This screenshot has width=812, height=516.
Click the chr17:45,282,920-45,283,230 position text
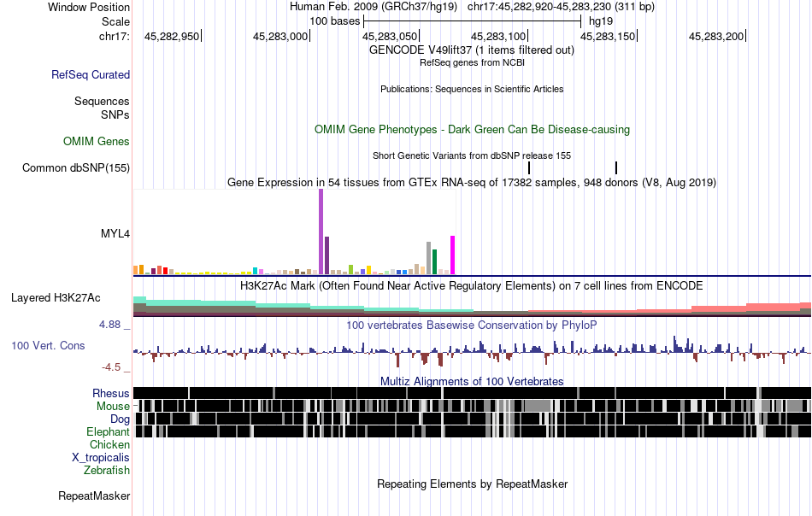click(561, 7)
